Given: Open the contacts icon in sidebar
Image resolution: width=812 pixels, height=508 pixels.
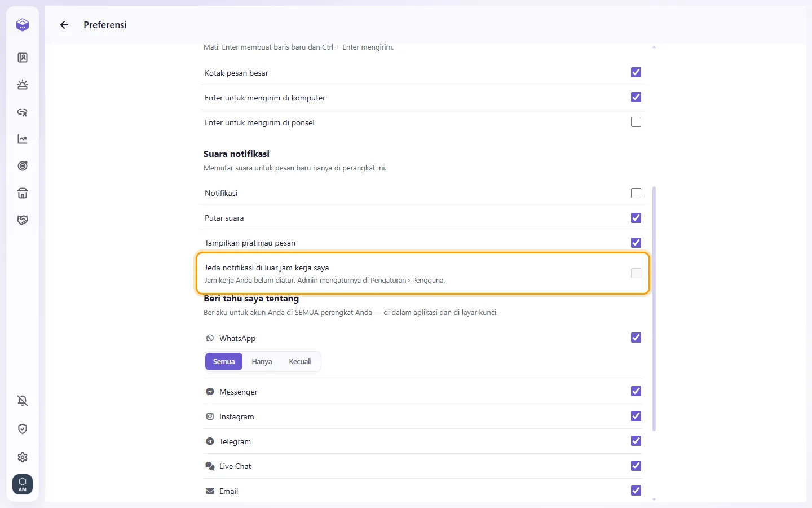Looking at the screenshot, I should click(23, 58).
